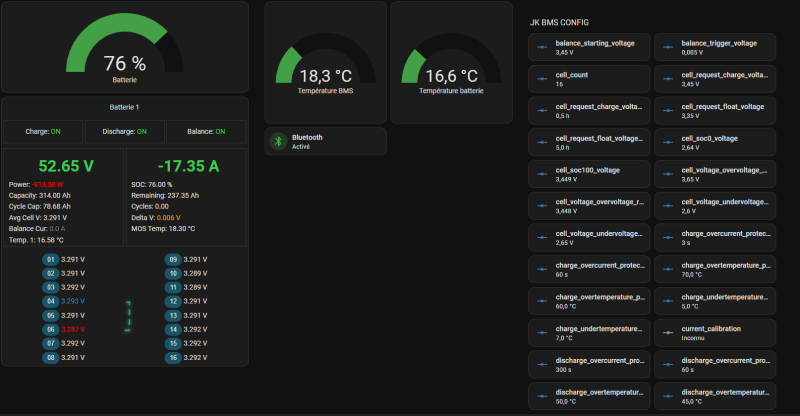This screenshot has height=416, width=800.
Task: Click the Power -913.58 W reading
Action: (36, 184)
